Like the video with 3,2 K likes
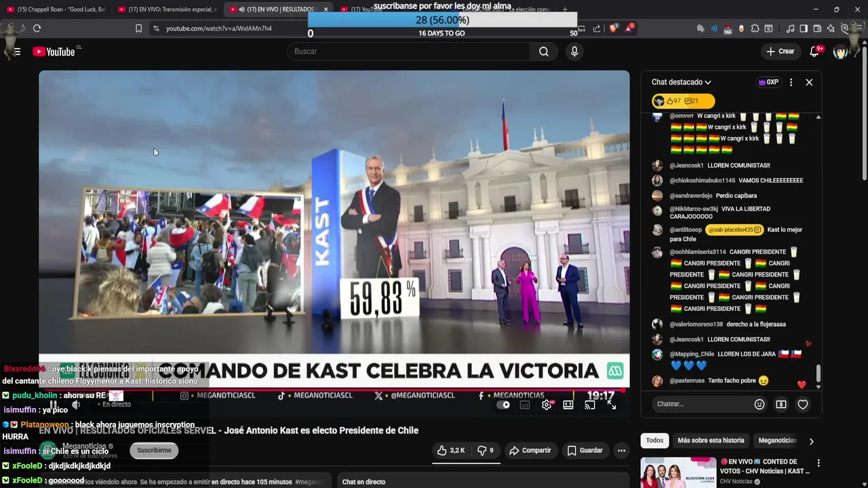Viewport: 868px width, 488px height. pyautogui.click(x=450, y=450)
